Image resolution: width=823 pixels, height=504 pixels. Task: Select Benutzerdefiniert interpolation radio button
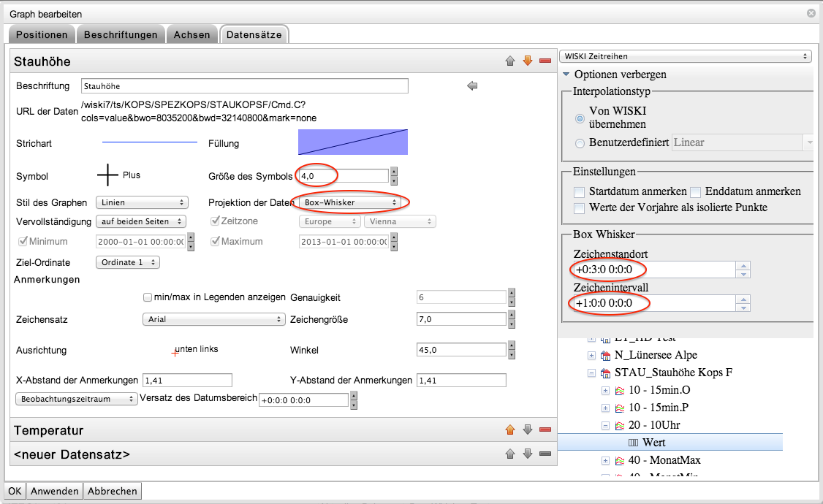pyautogui.click(x=580, y=143)
